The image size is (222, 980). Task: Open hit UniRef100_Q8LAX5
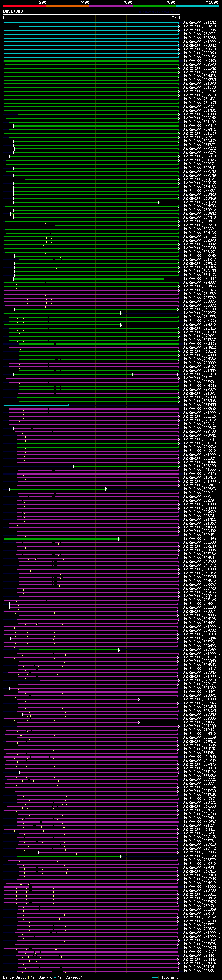click(x=199, y=103)
